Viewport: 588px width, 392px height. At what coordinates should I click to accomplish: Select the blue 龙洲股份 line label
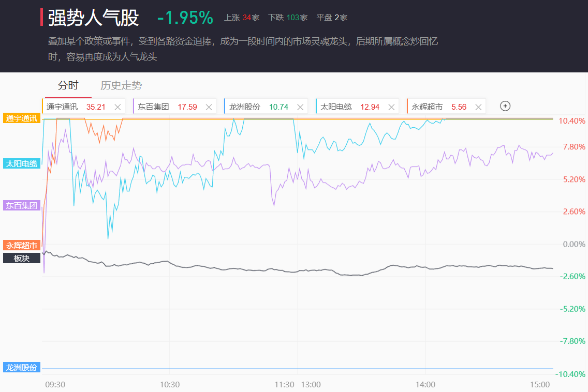tap(22, 368)
